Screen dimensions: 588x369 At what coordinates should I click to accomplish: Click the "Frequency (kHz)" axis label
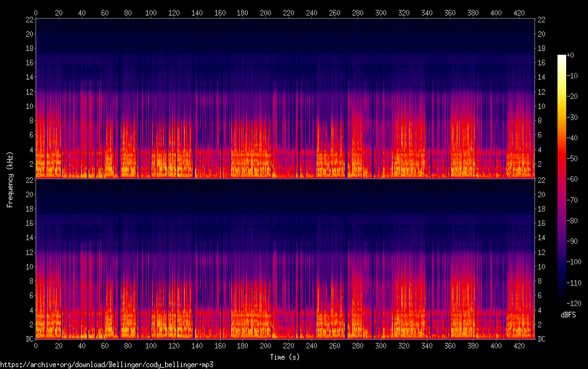click(x=10, y=179)
